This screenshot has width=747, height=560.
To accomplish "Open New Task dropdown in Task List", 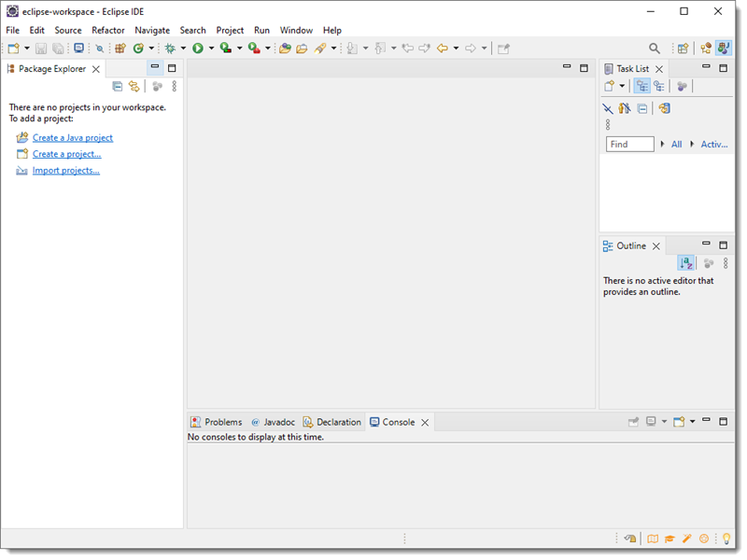I will 622,86.
